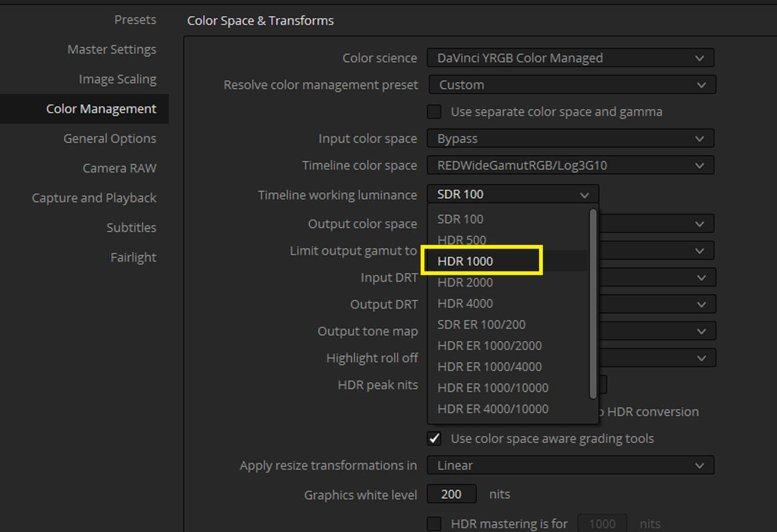This screenshot has height=532, width=777.
Task: Click the Output DRT dropdown arrow
Action: click(x=702, y=304)
